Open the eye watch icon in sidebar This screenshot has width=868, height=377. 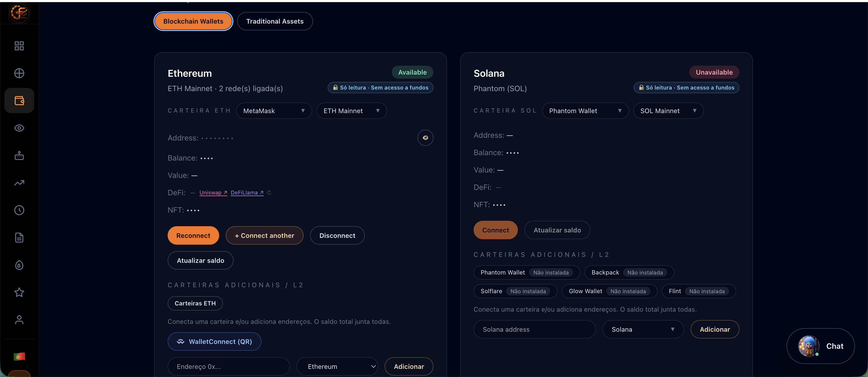19,128
